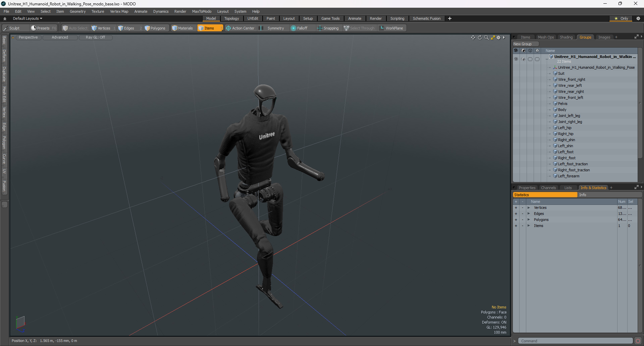The height and width of the screenshot is (346, 644).
Task: Toggle first lock checkbox for Unitree group
Action: [530, 59]
